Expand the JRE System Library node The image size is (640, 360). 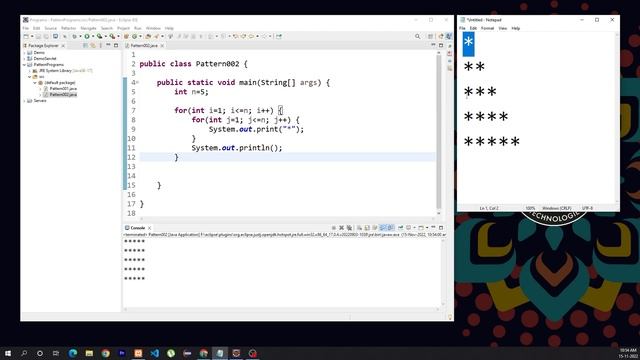click(x=30, y=71)
